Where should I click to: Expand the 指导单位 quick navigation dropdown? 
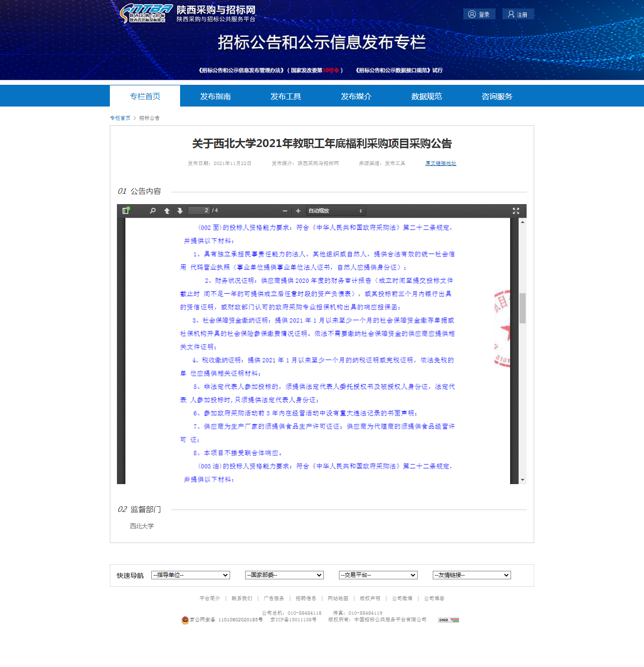190,575
